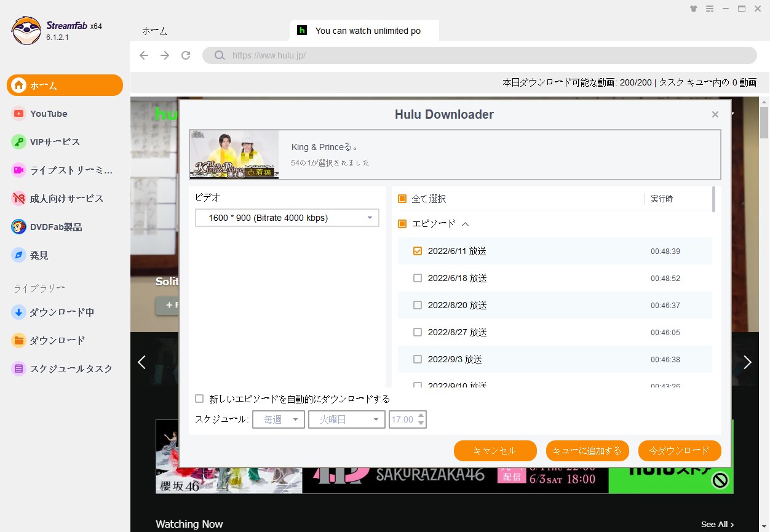Check the 2022/8/27 放送 episode
Screen dimensions: 770x532
(x=418, y=332)
